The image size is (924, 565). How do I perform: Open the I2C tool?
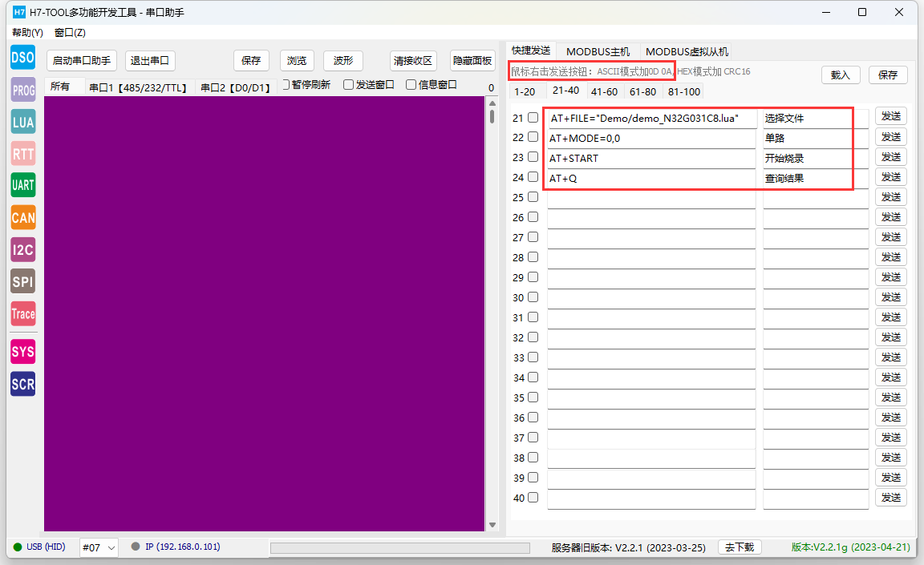coord(23,249)
